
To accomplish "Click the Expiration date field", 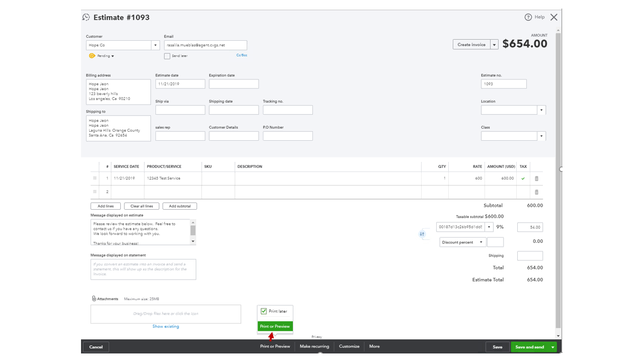I will 233,84.
